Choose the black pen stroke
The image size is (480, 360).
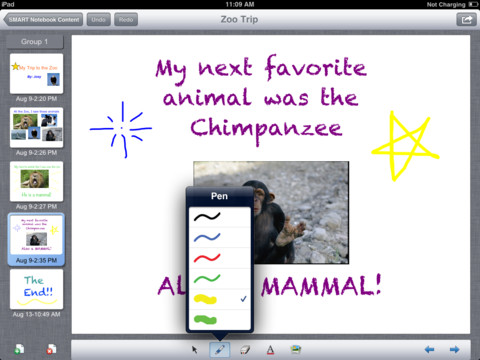coord(219,217)
